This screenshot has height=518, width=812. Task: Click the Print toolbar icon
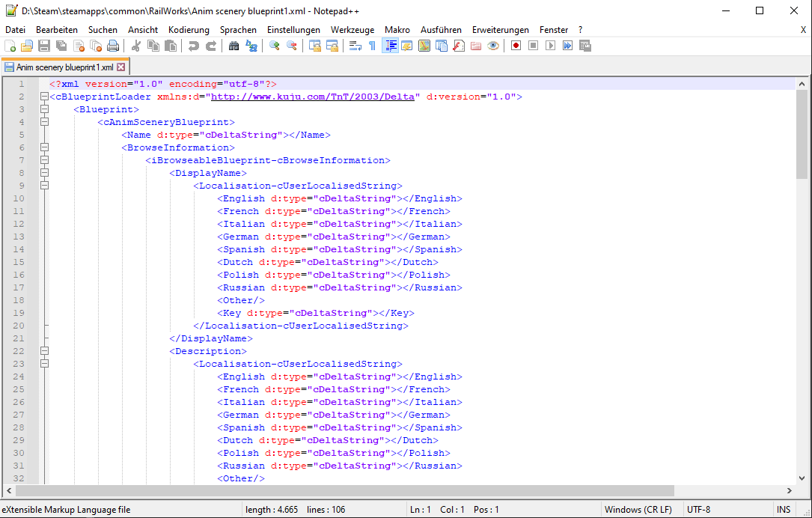coord(112,46)
